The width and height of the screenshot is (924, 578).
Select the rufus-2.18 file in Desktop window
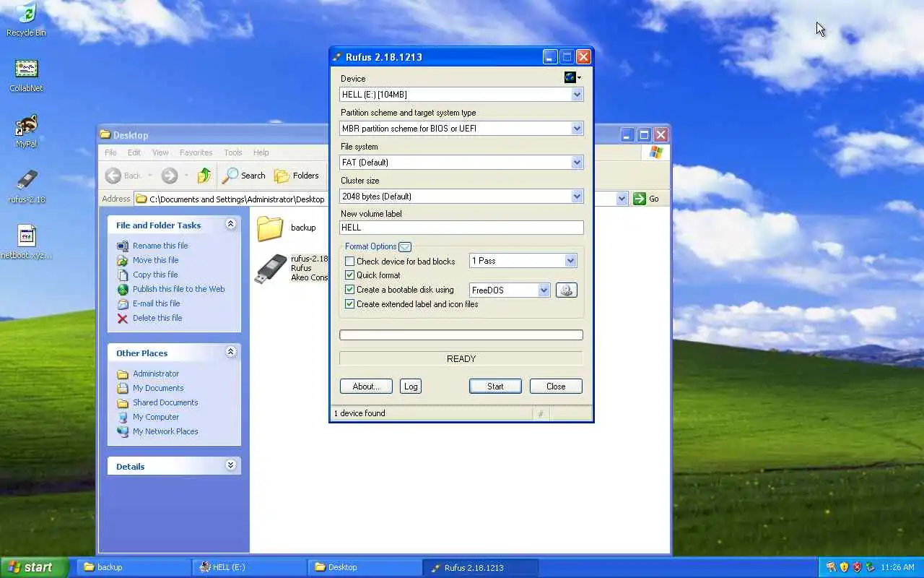291,268
